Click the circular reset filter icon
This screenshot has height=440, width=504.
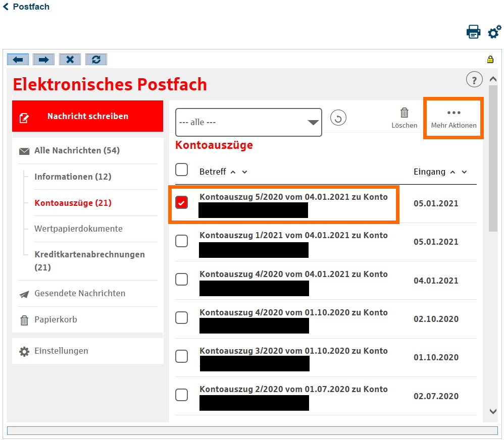point(338,119)
